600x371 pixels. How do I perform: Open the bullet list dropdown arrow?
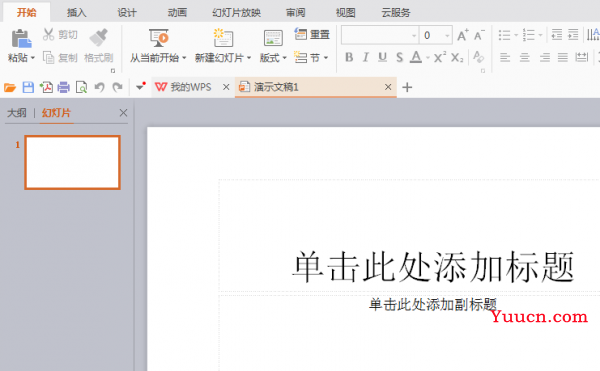516,36
